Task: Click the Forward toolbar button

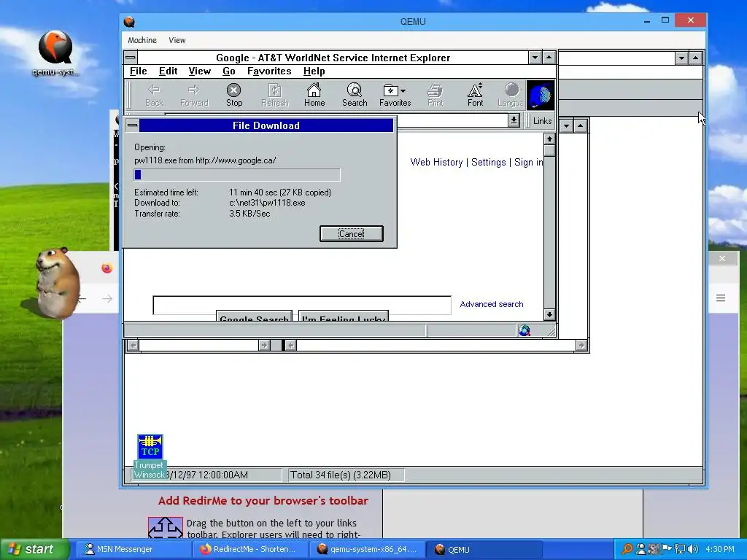Action: [x=194, y=96]
